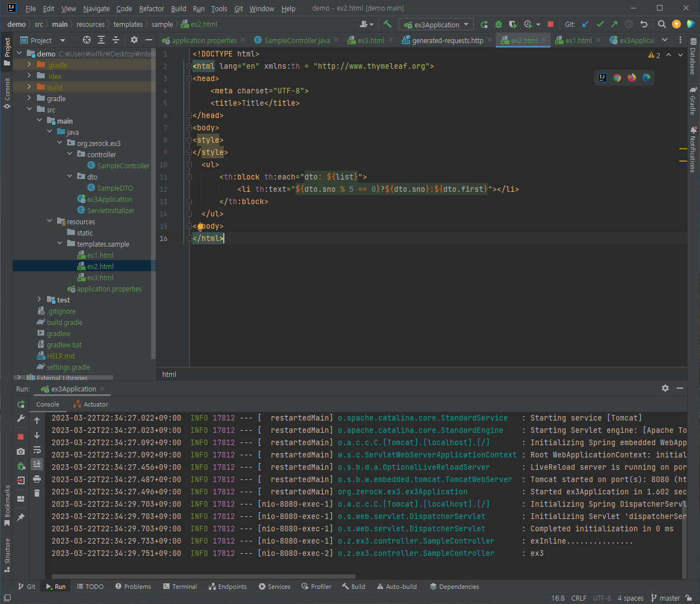Viewport: 700px width, 604px height.
Task: Open preview in Edge browser
Action: pos(646,78)
